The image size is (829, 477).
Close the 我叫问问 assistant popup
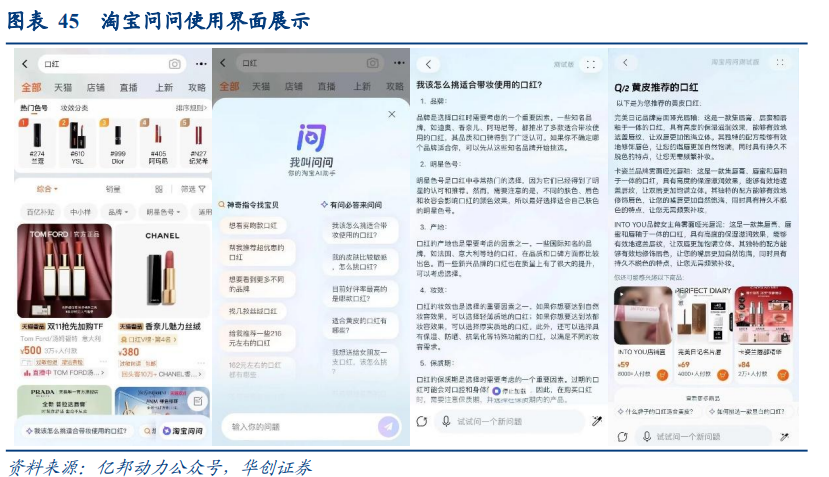coord(392,114)
